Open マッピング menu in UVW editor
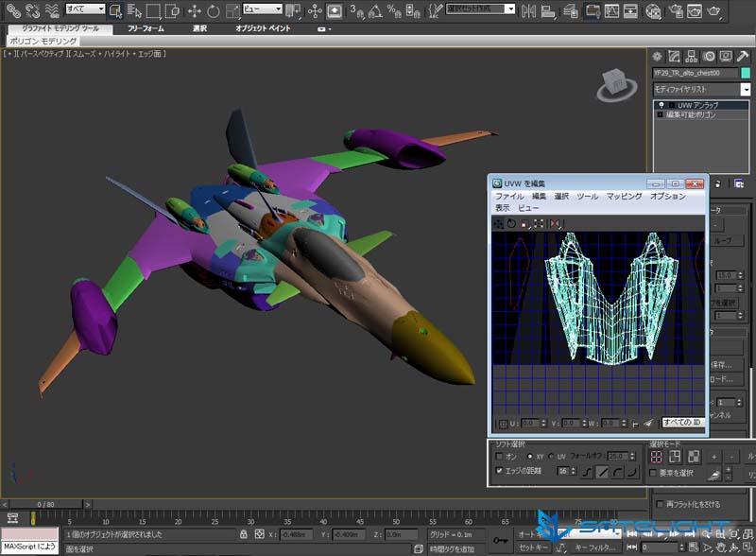The height and width of the screenshot is (556, 756). [624, 196]
